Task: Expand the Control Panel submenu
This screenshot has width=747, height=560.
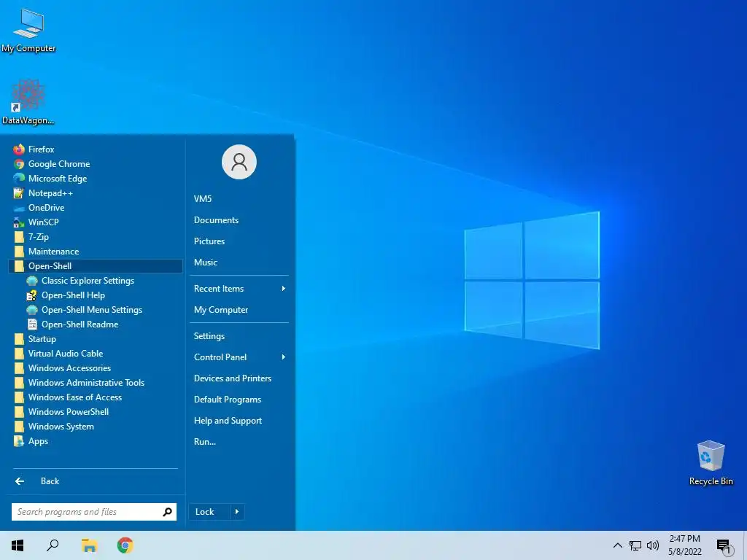Action: 239,357
